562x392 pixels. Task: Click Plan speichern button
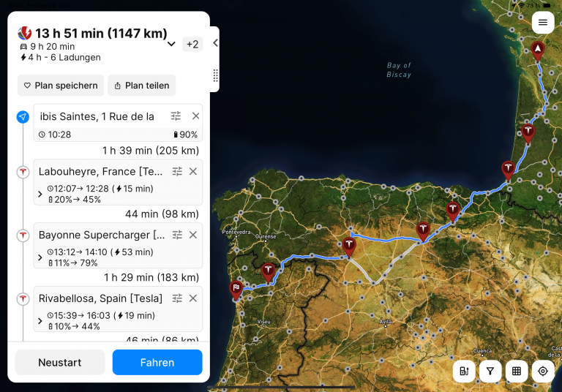coord(61,86)
